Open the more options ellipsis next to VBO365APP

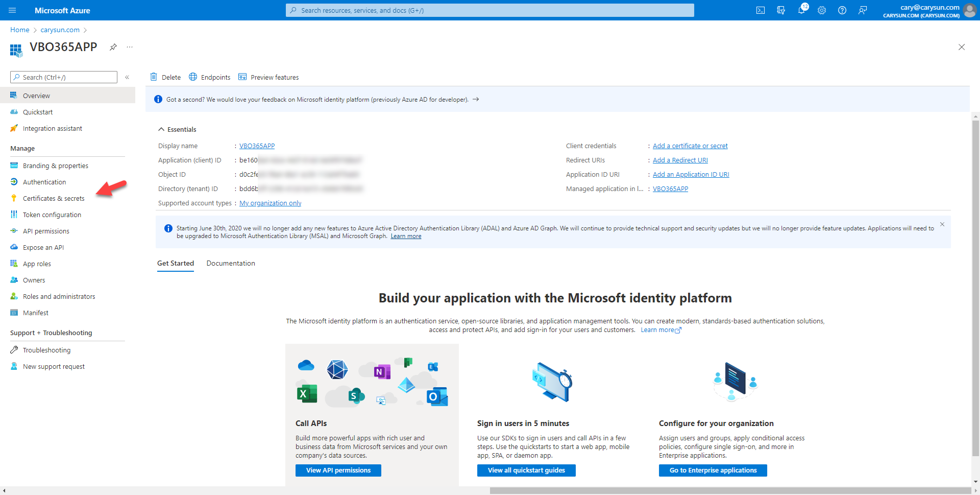(x=130, y=47)
